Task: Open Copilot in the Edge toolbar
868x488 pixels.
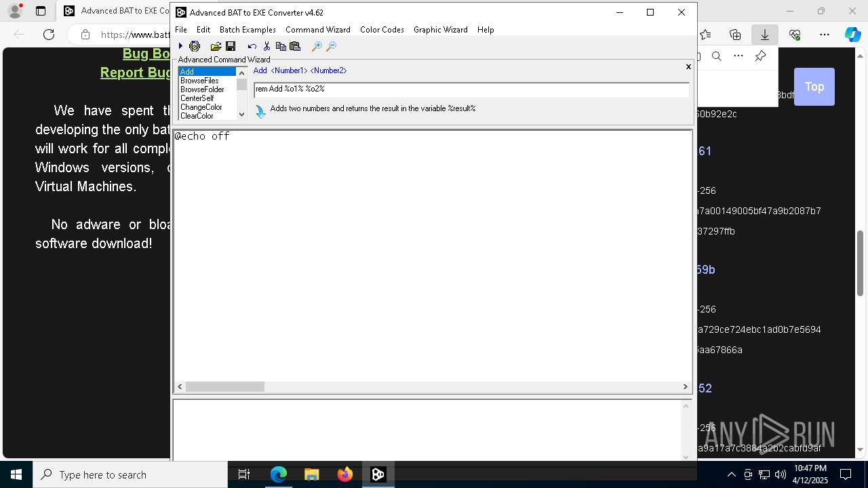Action: 852,35
